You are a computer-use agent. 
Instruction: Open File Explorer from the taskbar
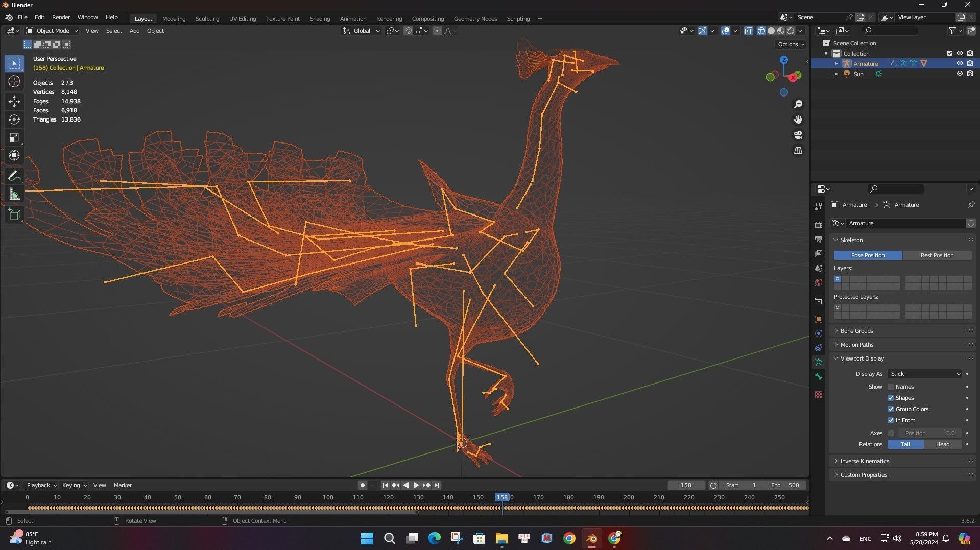[x=501, y=538]
